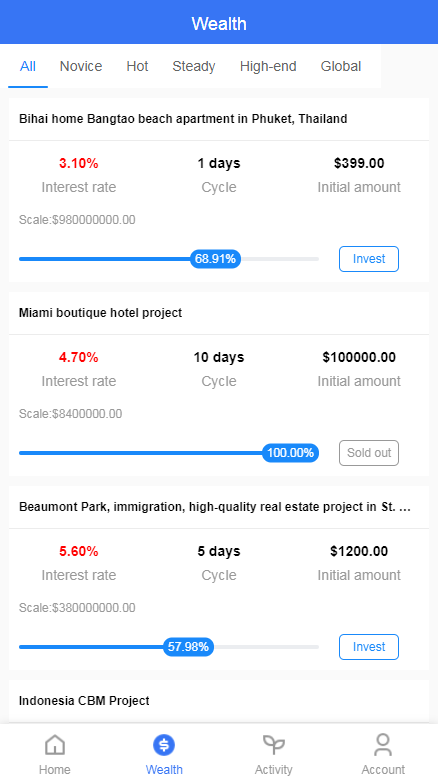Tap the Home house icon
Viewport: 438px width, 784px height.
pyautogui.click(x=54, y=745)
